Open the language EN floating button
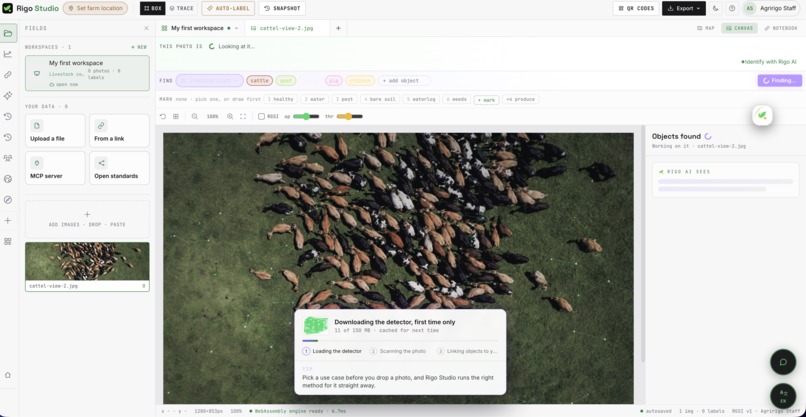806x417 pixels. pos(783,396)
